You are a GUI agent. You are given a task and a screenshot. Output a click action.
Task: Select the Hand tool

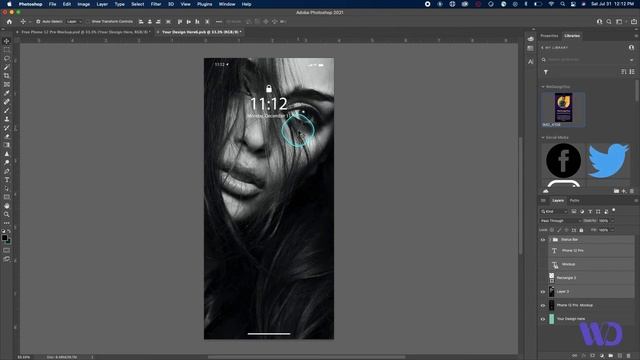pyautogui.click(x=7, y=206)
